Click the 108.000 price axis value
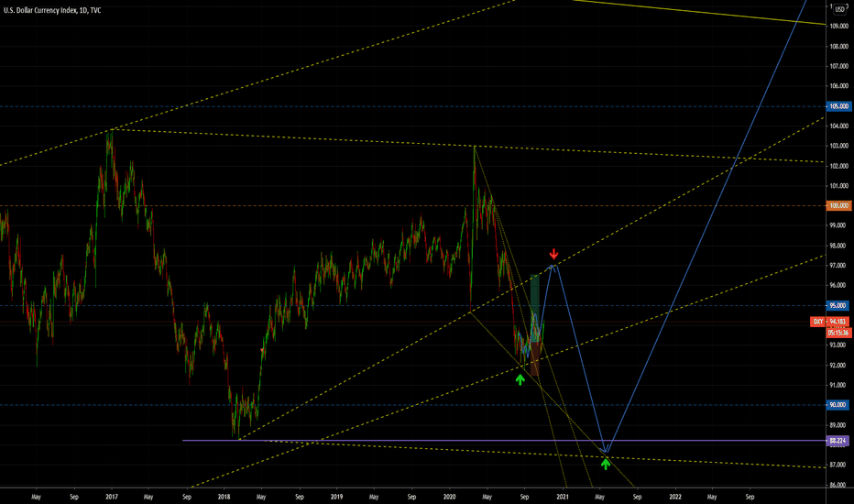This screenshot has width=854, height=504. [838, 47]
